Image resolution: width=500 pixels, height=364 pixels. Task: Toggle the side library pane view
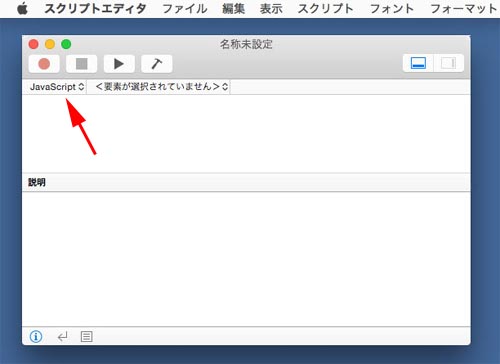(x=449, y=63)
